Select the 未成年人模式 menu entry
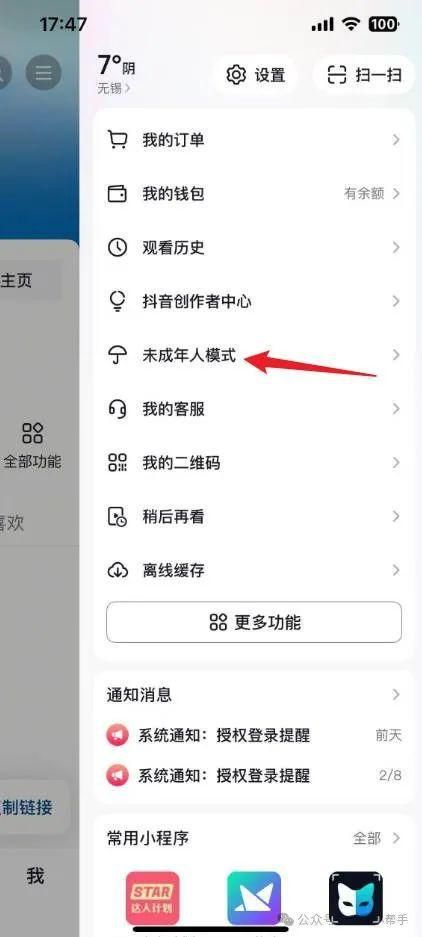The width and height of the screenshot is (422, 937). click(254, 355)
